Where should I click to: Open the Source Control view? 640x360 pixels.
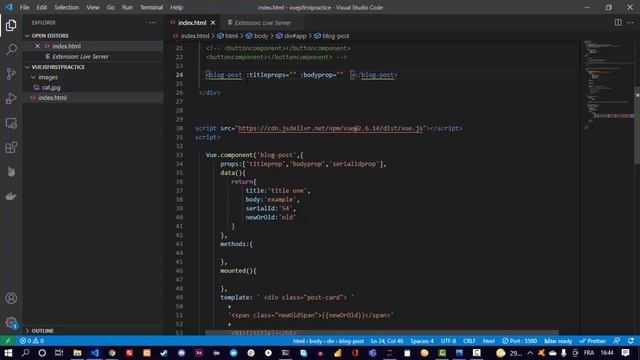click(11, 74)
